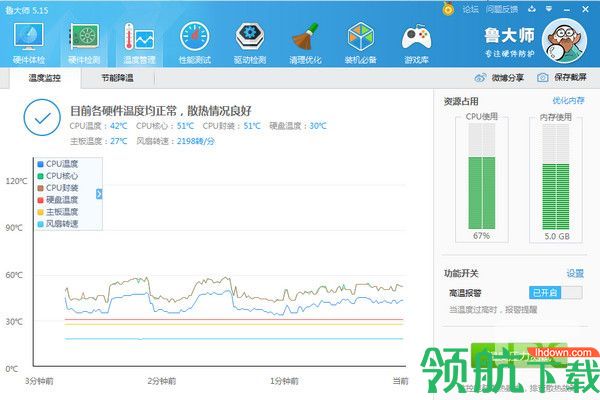Toggle the 主板温度 legend item
This screenshot has height=400, width=600.
click(58, 212)
